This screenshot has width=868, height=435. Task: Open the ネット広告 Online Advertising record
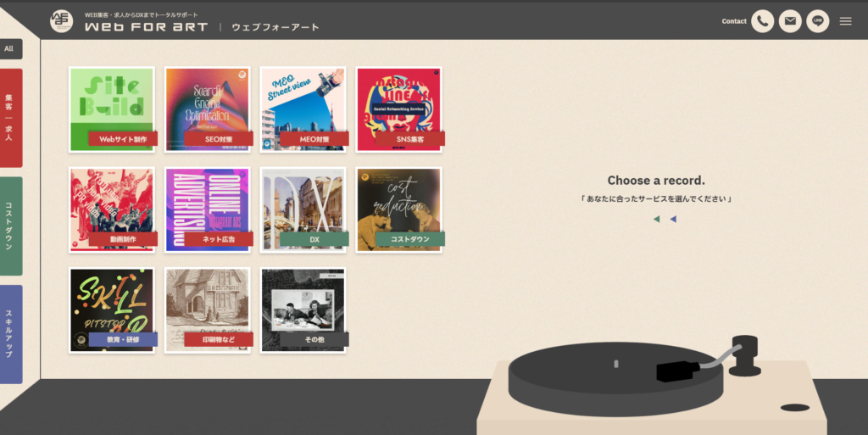207,209
